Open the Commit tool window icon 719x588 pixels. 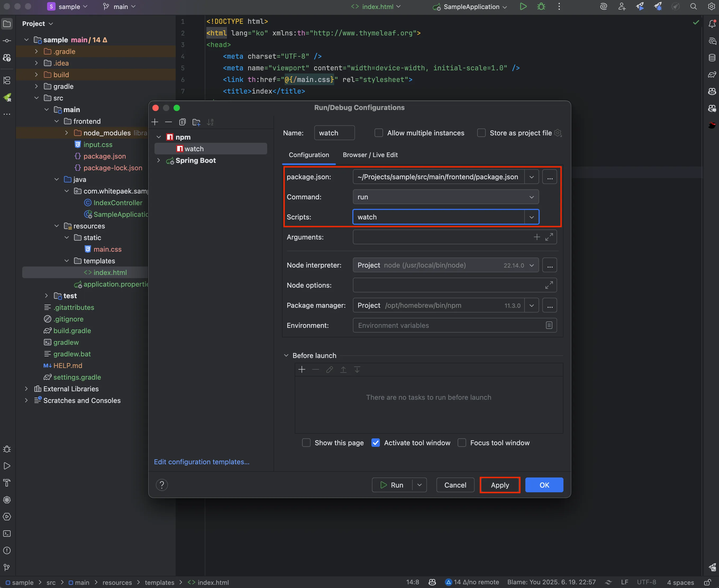point(7,41)
